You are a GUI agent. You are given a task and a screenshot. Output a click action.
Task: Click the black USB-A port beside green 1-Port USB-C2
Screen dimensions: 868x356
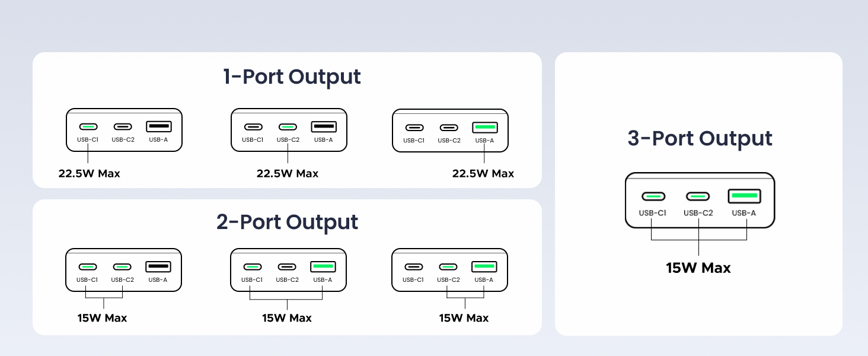324,126
